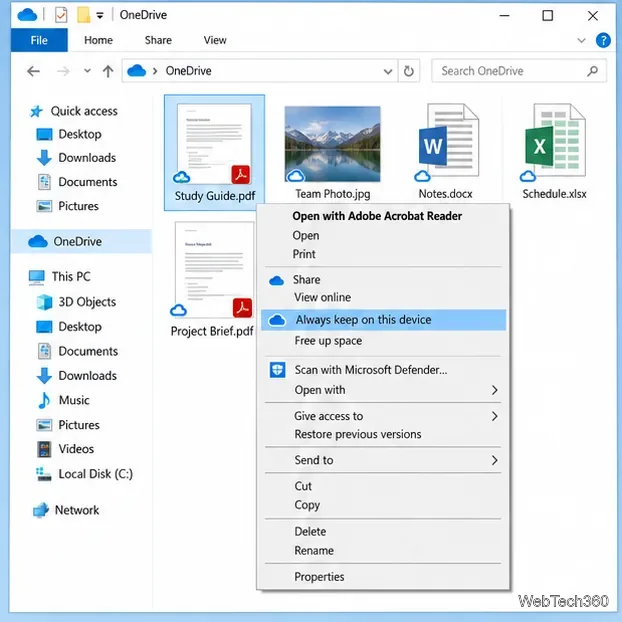The width and height of the screenshot is (622, 622).
Task: Choose Cut from the context menu
Action: (303, 486)
